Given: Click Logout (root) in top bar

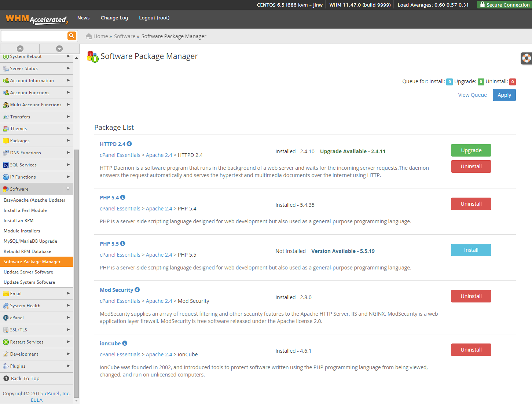Looking at the screenshot, I should click(x=154, y=18).
